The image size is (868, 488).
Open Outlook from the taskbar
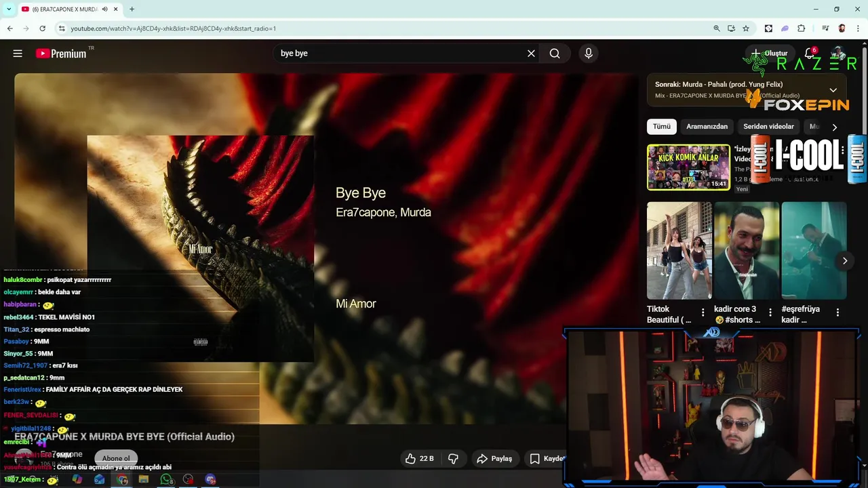[x=100, y=479]
